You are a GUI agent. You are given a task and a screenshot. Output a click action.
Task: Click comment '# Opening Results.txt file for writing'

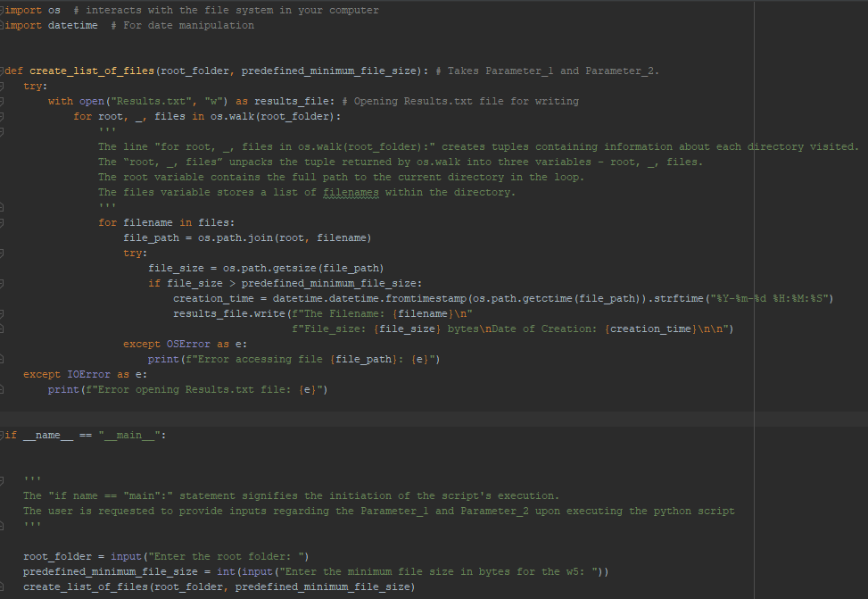pyautogui.click(x=460, y=102)
